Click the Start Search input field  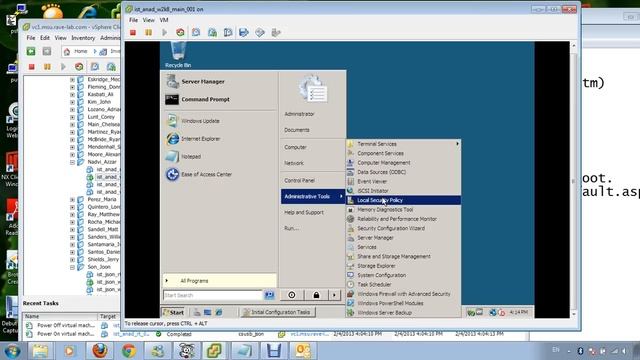(213, 295)
